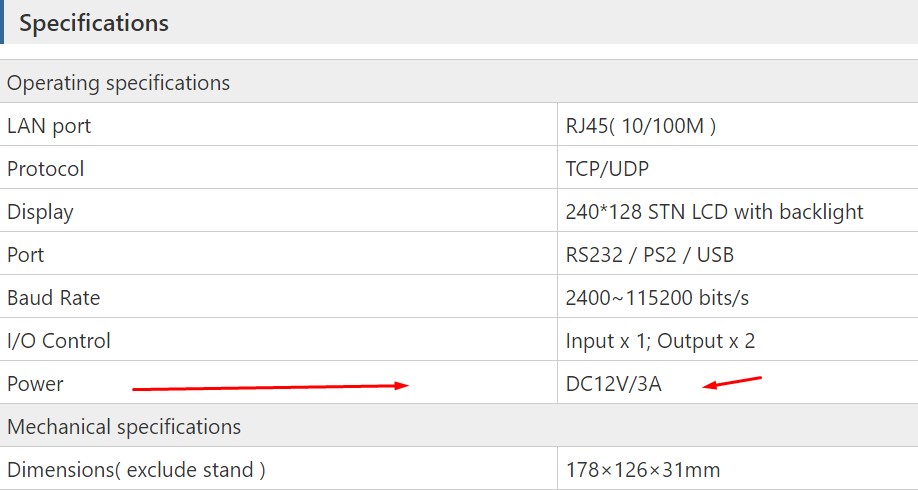
Task: Click the I/O Control label
Action: point(59,341)
